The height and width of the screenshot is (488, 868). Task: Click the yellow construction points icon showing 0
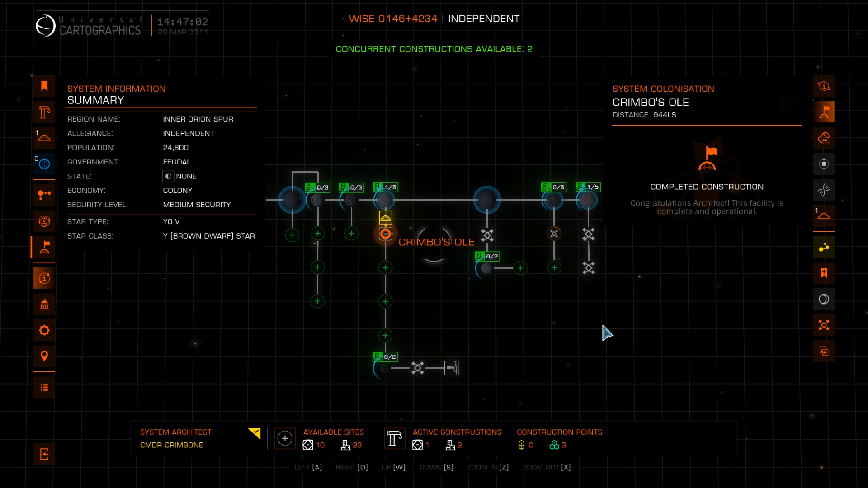coord(521,445)
